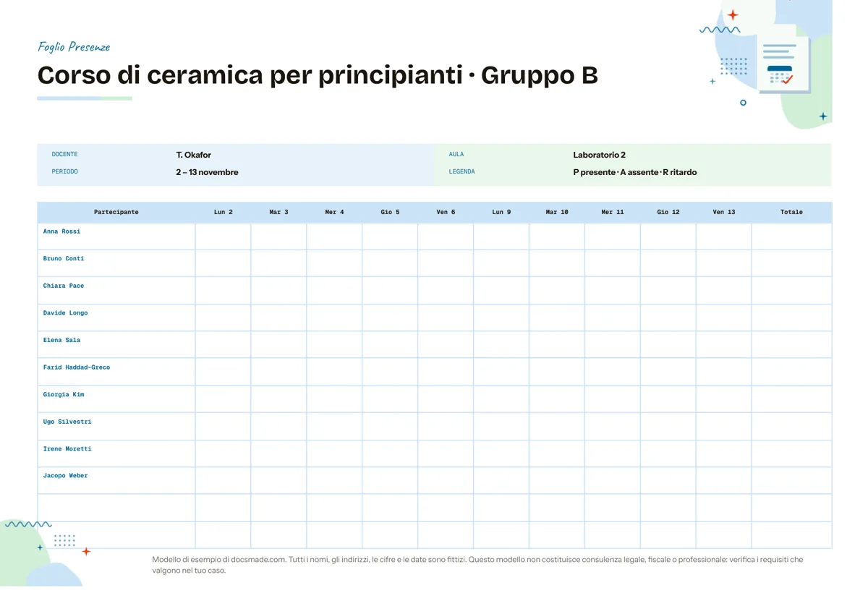Click the 'Mar 3' column header
Screen dimensions: 868x614
pyautogui.click(x=279, y=213)
